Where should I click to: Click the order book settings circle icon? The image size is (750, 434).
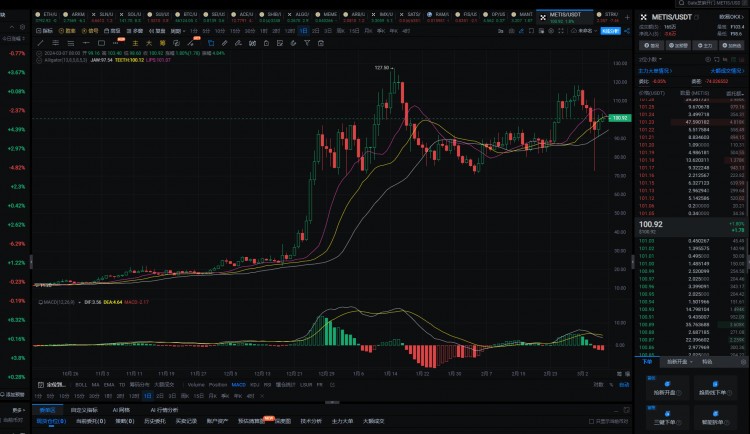pyautogui.click(x=708, y=59)
